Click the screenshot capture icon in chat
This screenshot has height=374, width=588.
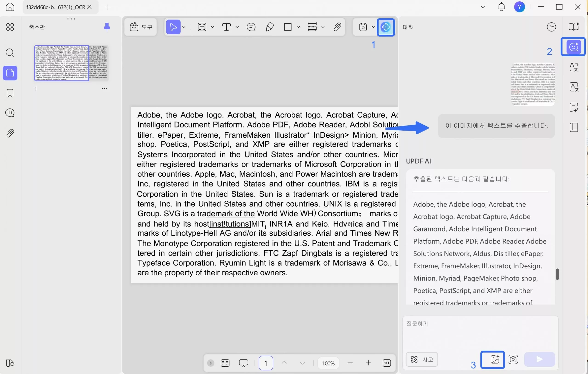coord(513,359)
